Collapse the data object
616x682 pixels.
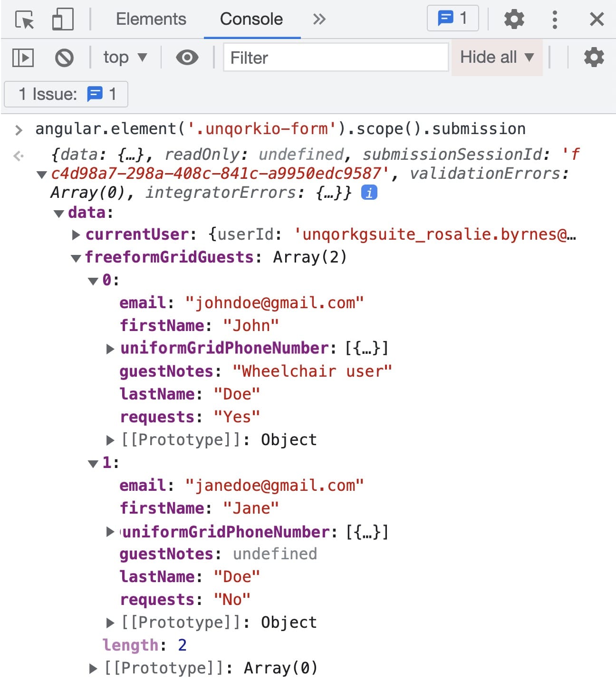(59, 214)
